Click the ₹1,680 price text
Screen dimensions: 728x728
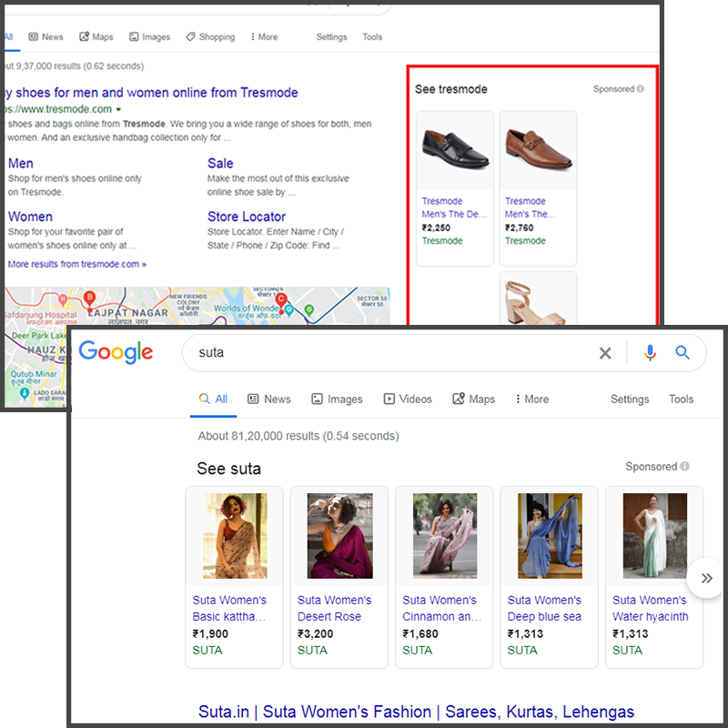[x=420, y=633]
